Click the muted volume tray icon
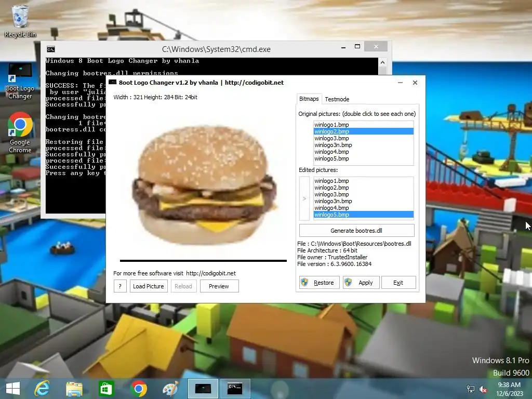Screen dimensions: 532x399 (483, 389)
